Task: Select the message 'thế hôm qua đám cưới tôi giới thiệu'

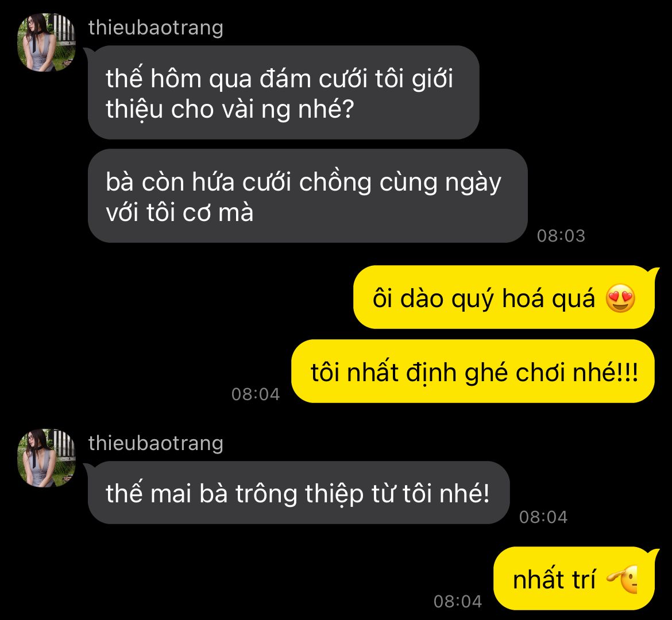Action: pyautogui.click(x=283, y=92)
